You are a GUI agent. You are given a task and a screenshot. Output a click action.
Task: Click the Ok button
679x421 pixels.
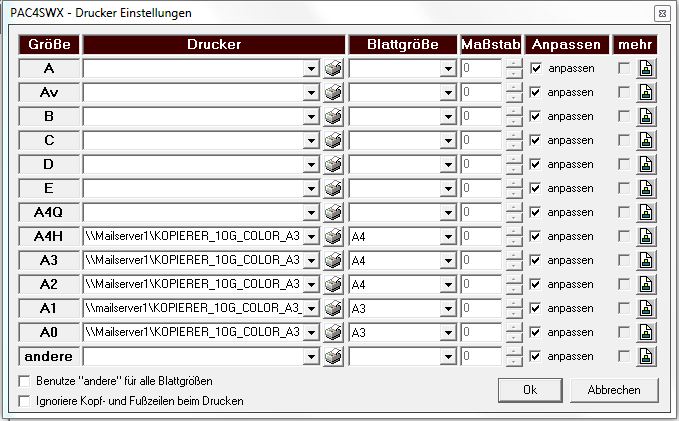(x=530, y=390)
